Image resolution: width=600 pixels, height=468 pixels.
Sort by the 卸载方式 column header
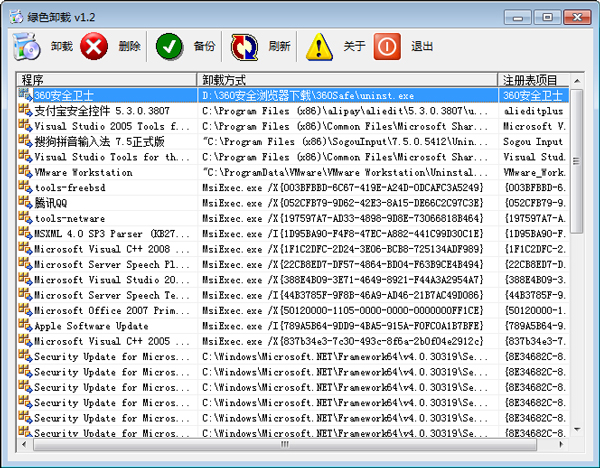[x=347, y=80]
